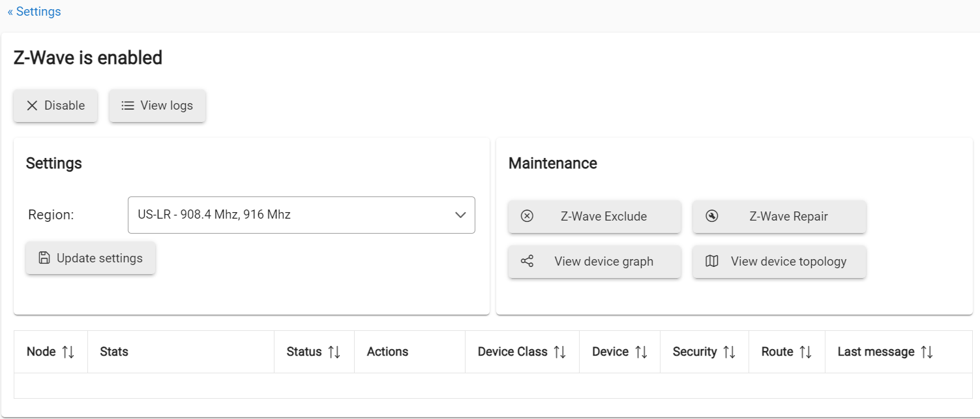Select the save icon on Update settings
The width and height of the screenshot is (980, 419).
coord(43,258)
